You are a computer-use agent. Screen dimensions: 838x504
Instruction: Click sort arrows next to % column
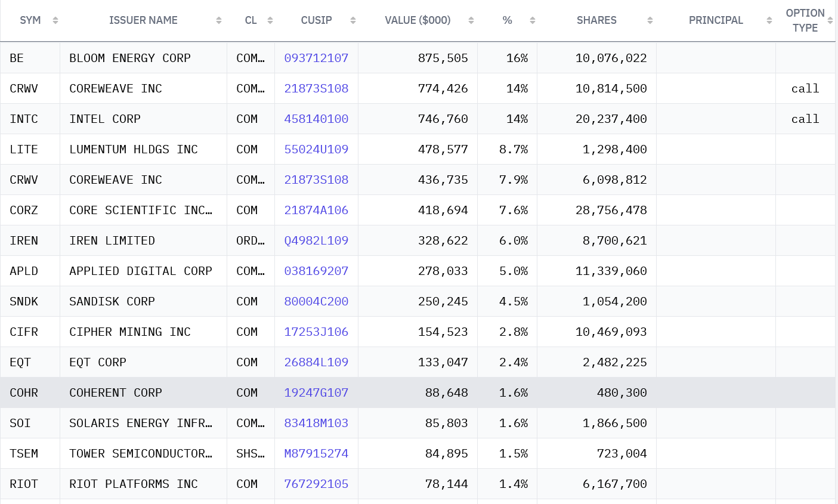[533, 20]
